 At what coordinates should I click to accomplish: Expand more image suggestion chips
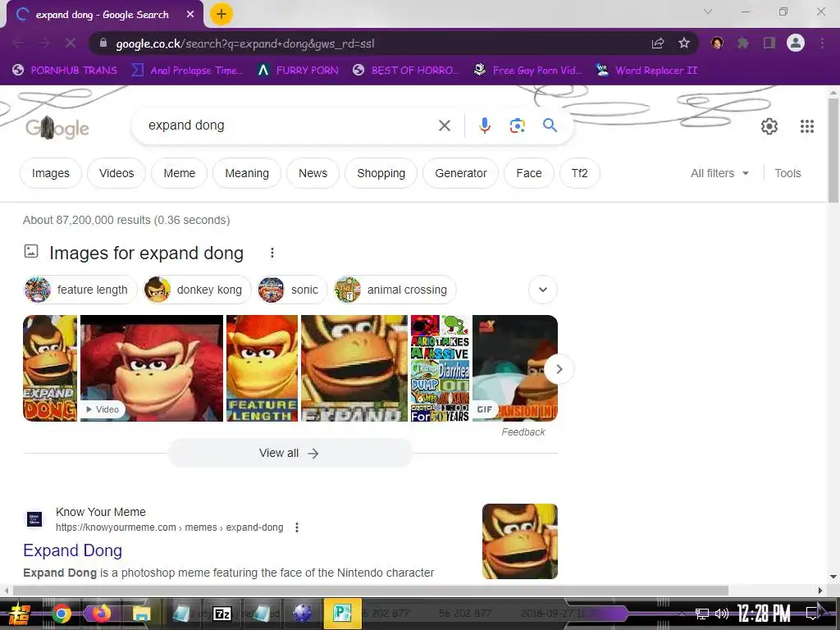click(543, 290)
